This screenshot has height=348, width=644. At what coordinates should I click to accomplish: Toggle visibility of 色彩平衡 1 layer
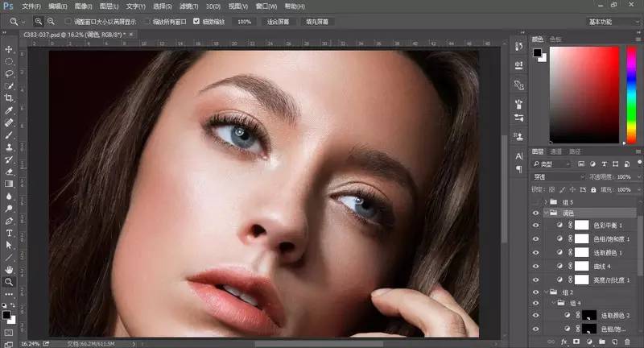coord(536,226)
